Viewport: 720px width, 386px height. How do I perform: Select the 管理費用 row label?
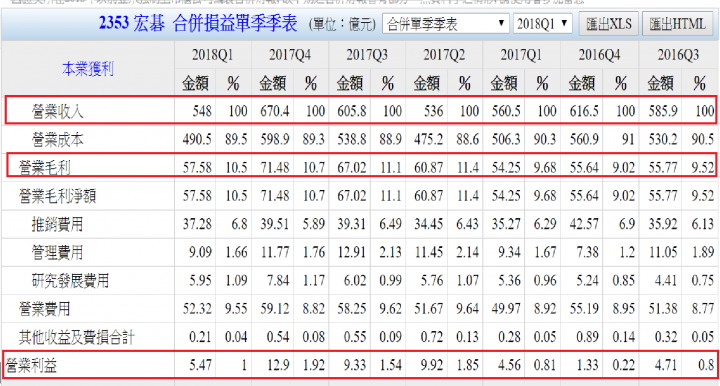57,252
